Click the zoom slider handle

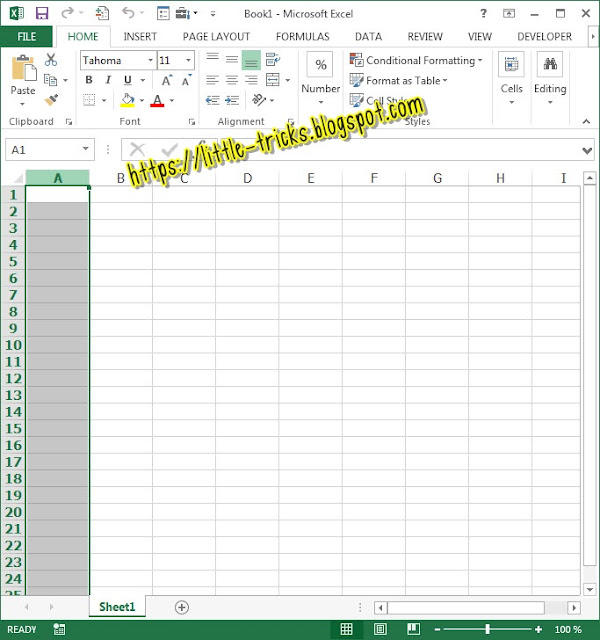click(x=487, y=629)
